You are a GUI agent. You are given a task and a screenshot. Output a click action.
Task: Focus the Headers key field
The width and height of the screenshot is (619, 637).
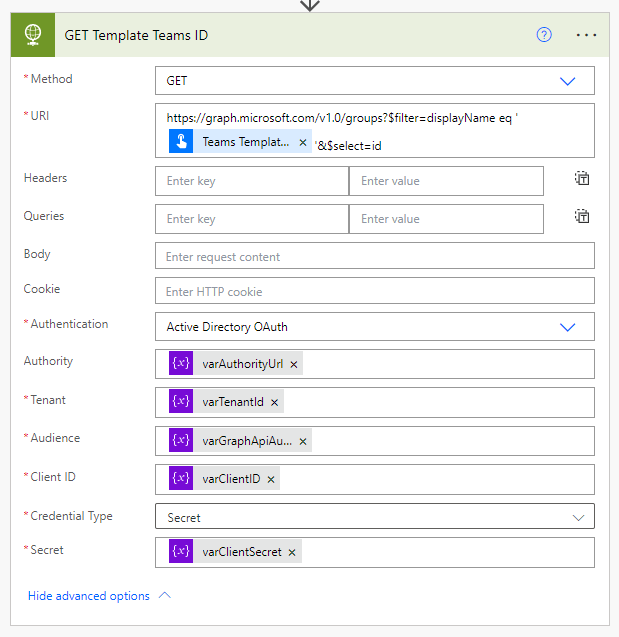[x=252, y=181]
